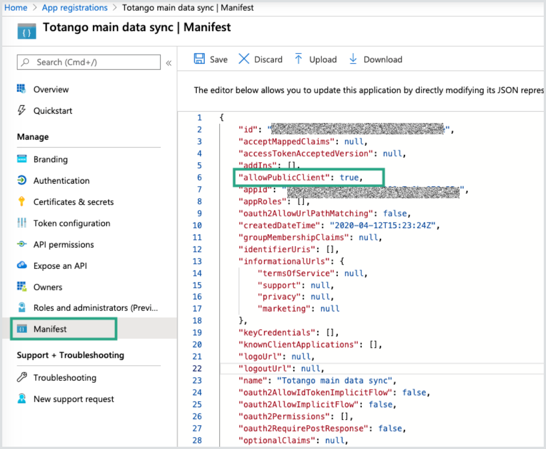Image resolution: width=546 pixels, height=449 pixels.
Task: Click the Branding icon in sidebar
Action: [x=22, y=159]
